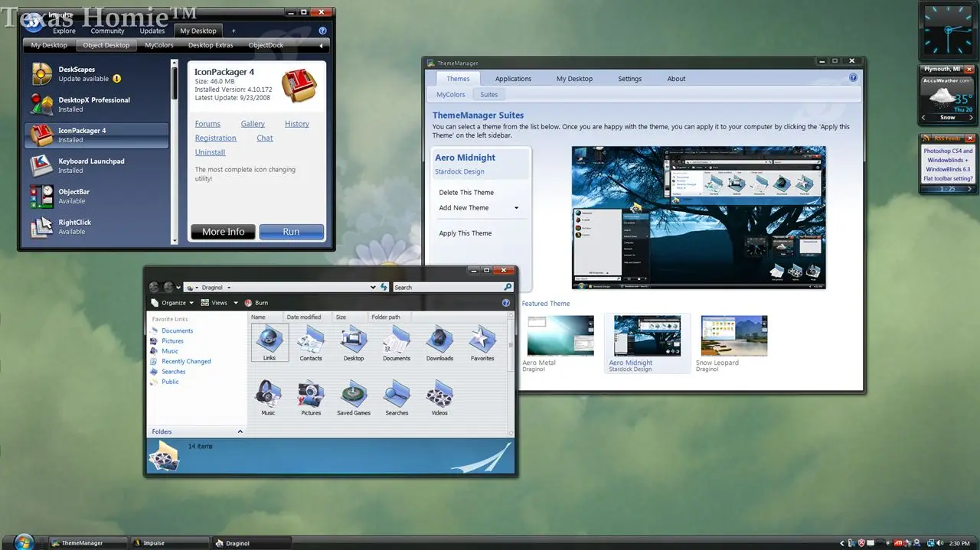The height and width of the screenshot is (550, 980).
Task: Click DeskScapes update available warning icon
Action: [x=117, y=79]
